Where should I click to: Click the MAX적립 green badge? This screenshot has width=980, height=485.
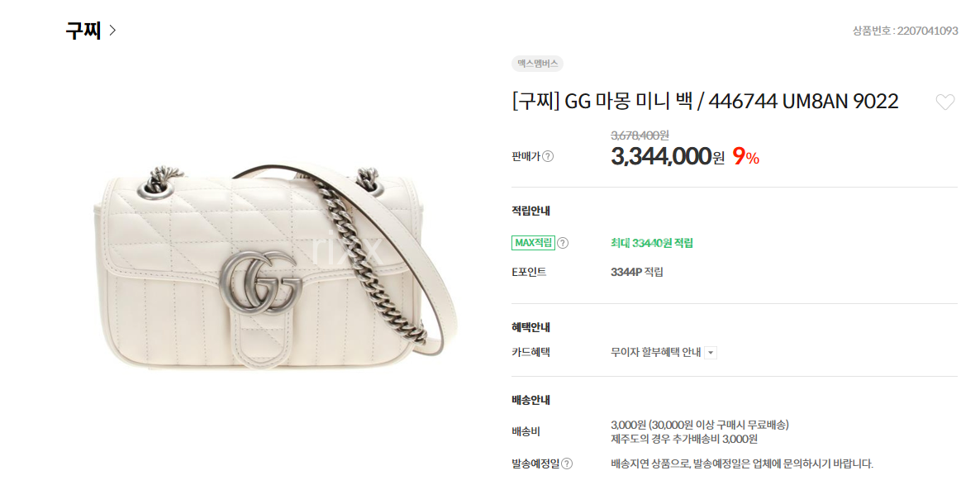pyautogui.click(x=533, y=243)
